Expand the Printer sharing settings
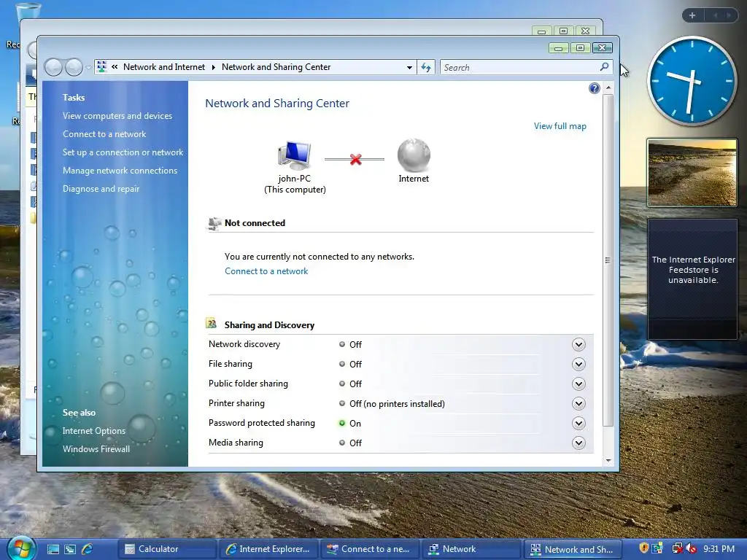The height and width of the screenshot is (560, 747). 578,404
